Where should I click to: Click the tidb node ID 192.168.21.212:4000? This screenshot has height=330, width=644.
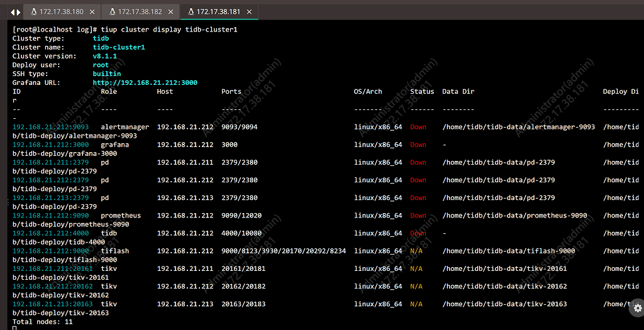point(50,233)
